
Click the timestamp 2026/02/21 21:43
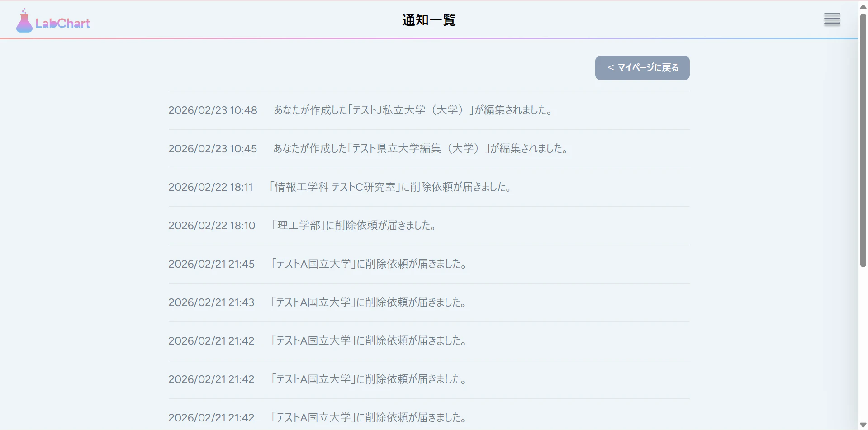tap(211, 302)
